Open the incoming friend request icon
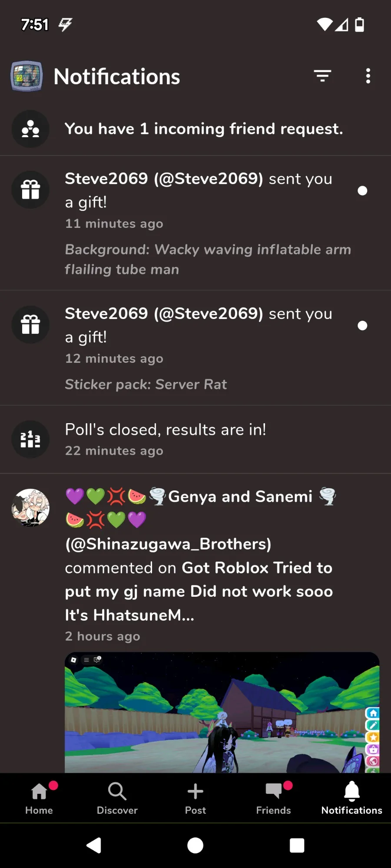This screenshot has height=868, width=391. (x=30, y=129)
